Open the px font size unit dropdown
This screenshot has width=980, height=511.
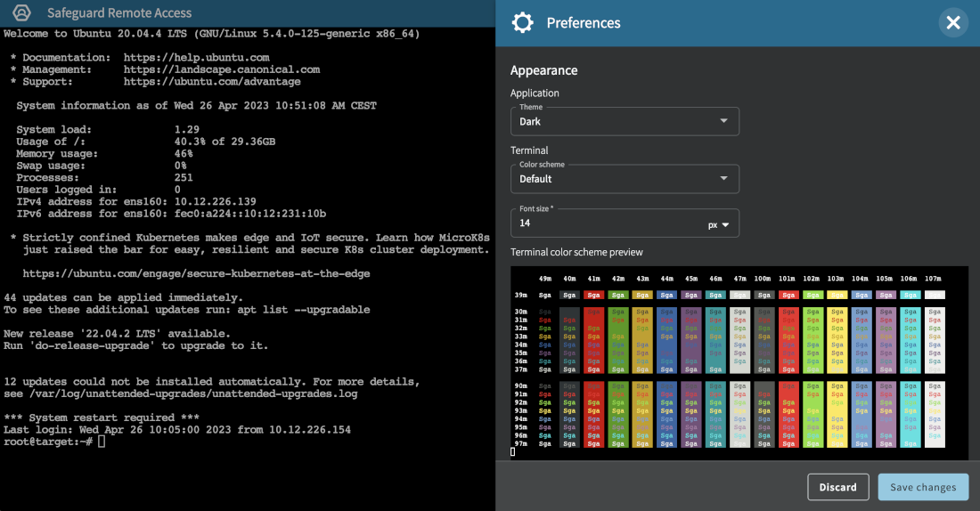tap(719, 225)
